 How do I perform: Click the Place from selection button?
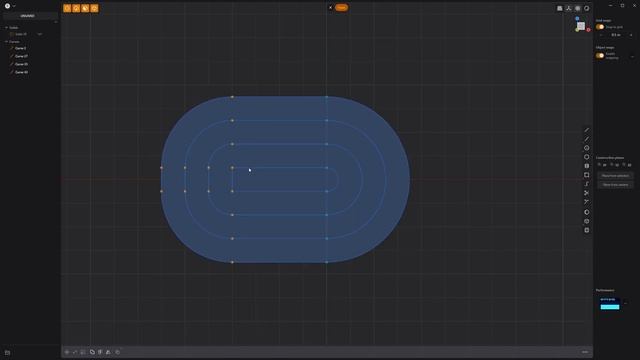coord(616,176)
